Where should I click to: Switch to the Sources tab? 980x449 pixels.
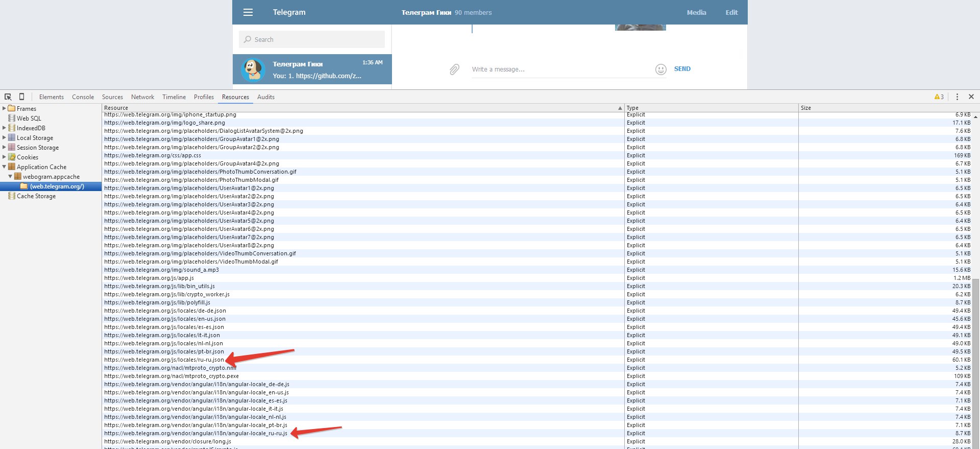[x=112, y=97]
